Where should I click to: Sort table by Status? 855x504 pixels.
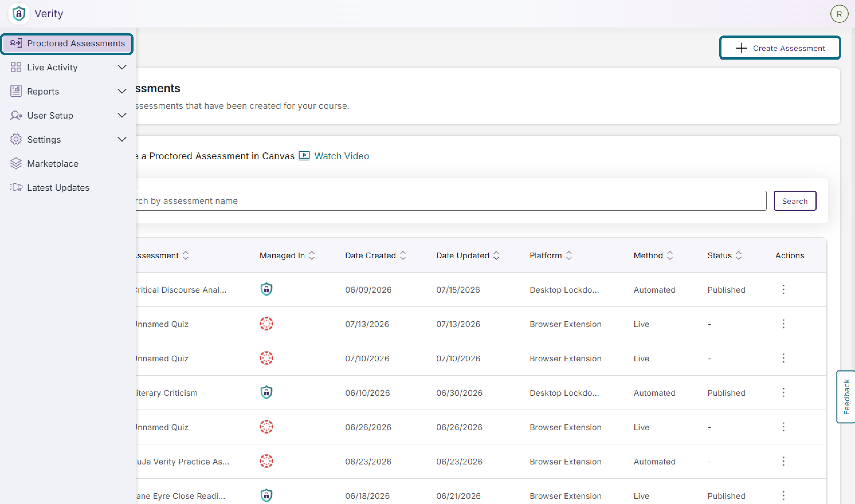coord(738,255)
